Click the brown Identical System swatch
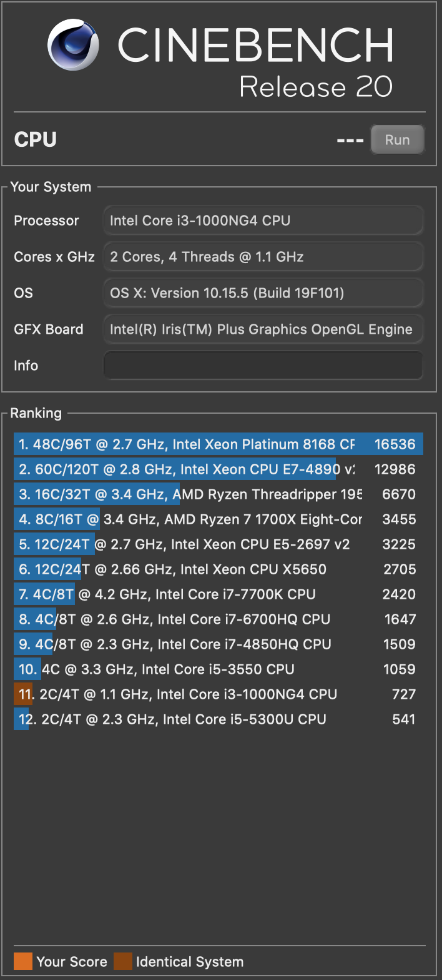Viewport: 442px width, 980px height. [123, 961]
